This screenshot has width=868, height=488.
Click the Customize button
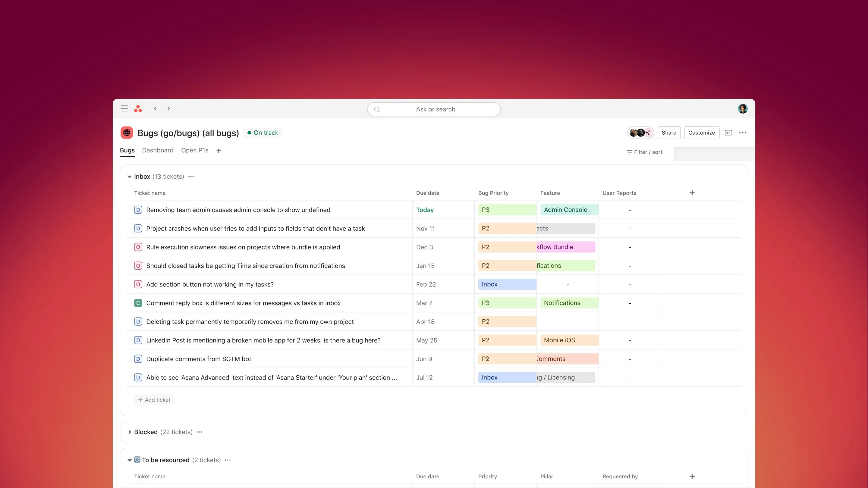(702, 133)
